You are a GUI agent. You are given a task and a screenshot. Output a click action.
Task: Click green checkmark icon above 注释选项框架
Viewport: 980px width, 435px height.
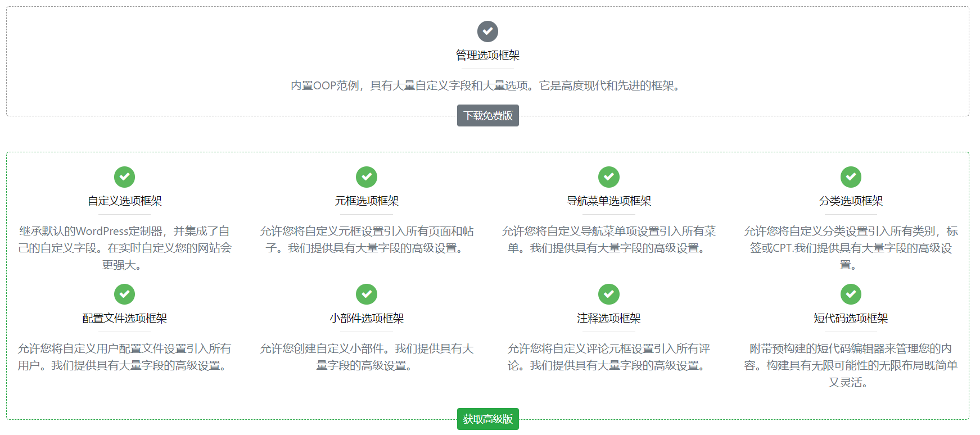point(608,294)
